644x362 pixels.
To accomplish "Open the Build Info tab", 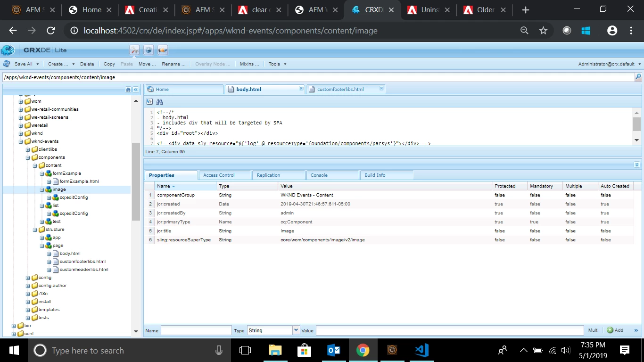I will point(386,175).
